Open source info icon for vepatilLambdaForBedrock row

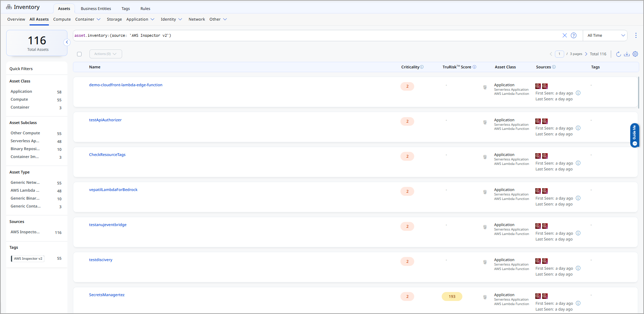578,198
